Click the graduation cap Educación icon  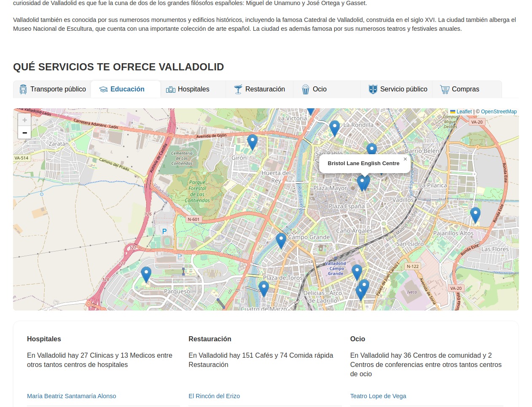103,89
